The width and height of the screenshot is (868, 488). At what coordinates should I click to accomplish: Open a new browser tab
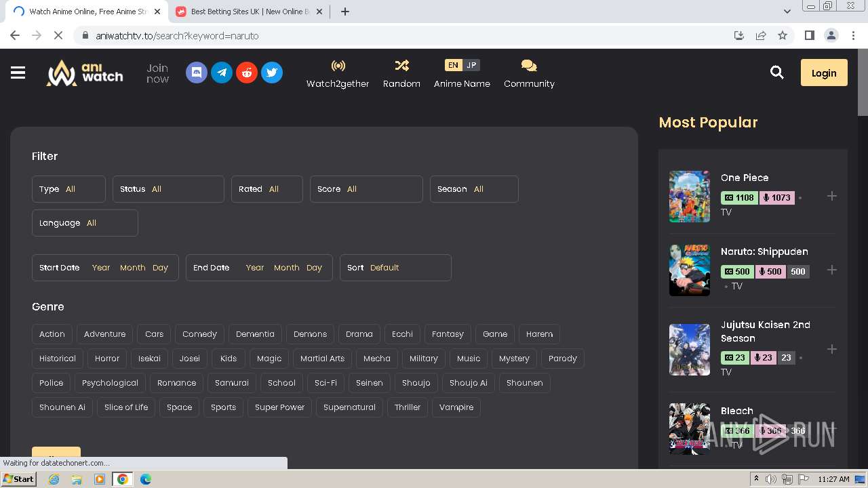pyautogui.click(x=344, y=12)
